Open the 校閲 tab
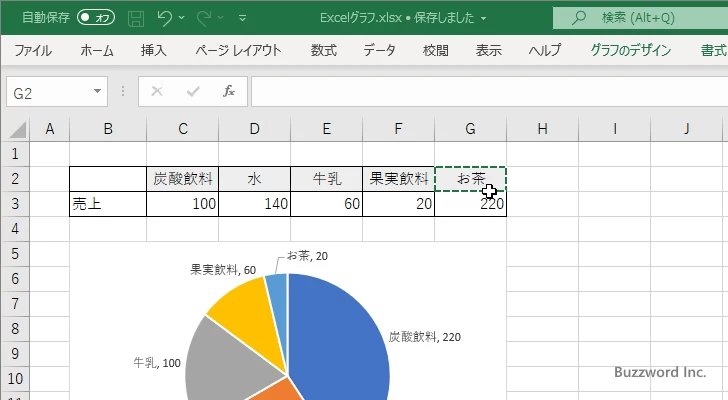Image resolution: width=728 pixels, height=400 pixels. [x=436, y=50]
